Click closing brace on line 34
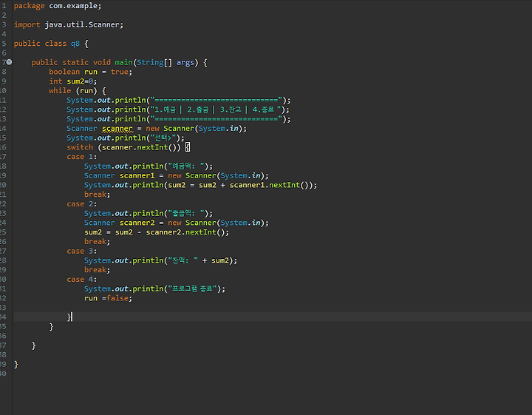 coord(69,317)
